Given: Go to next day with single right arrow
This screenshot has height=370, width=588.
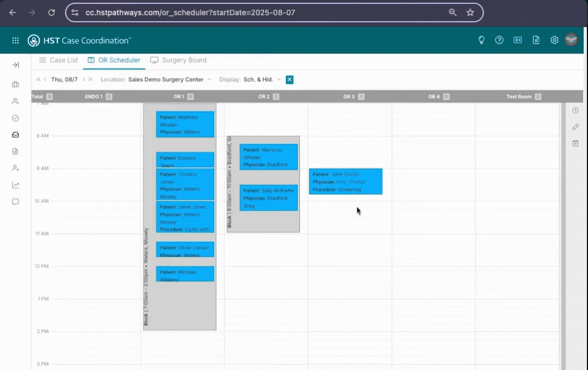Looking at the screenshot, I should tap(83, 79).
